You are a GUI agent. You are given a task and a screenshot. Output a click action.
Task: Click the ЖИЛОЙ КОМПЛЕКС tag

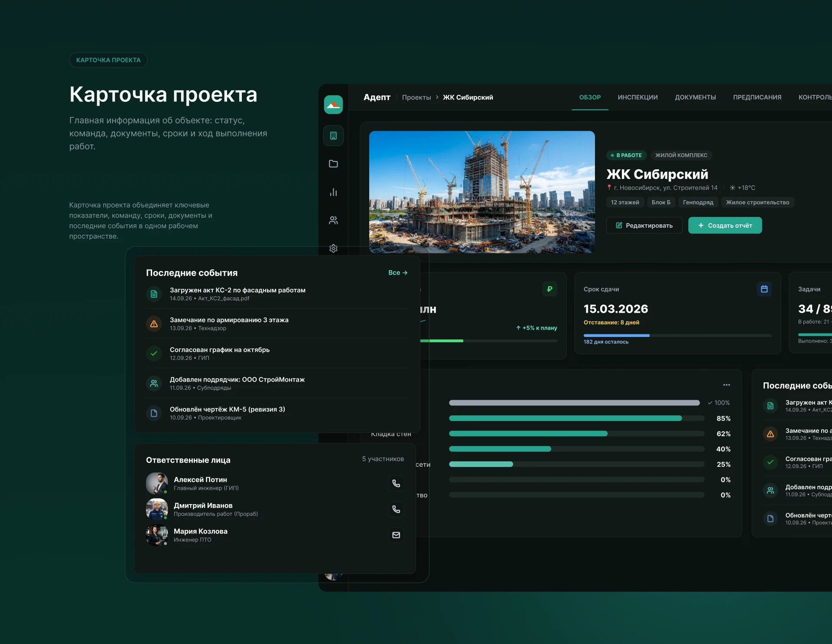[x=681, y=155]
